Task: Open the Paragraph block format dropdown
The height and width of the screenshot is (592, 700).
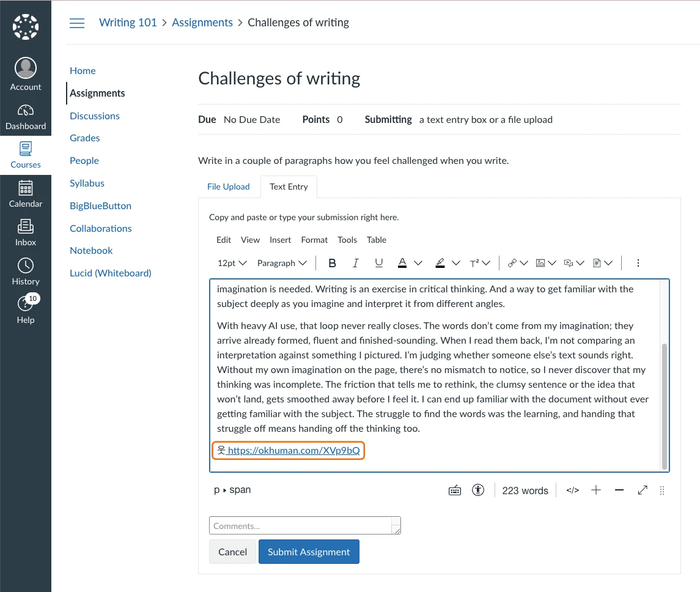Action: coord(282,263)
